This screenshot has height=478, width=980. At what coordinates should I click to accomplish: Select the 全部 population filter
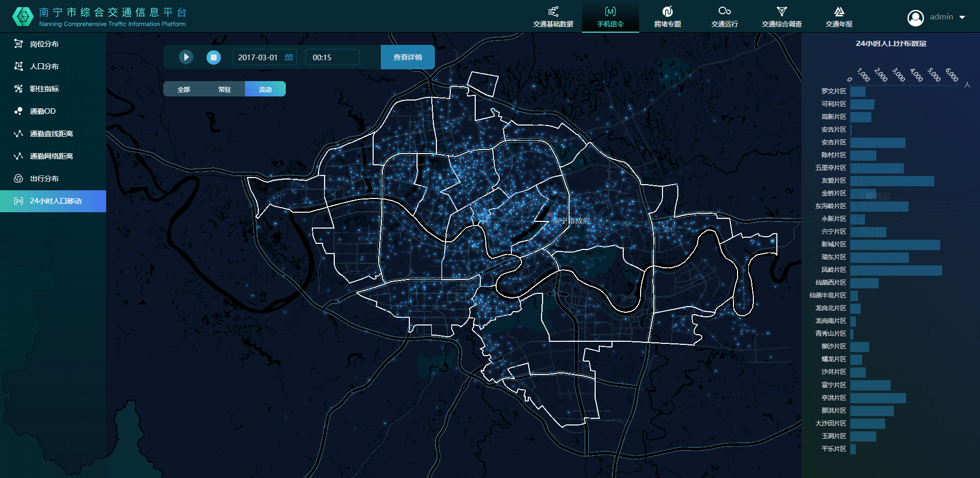point(184,89)
